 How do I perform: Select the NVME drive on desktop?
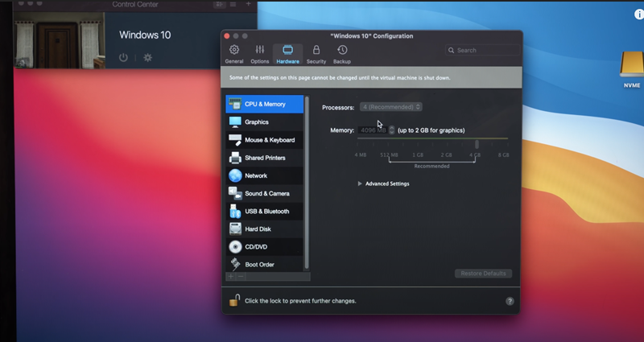click(632, 69)
